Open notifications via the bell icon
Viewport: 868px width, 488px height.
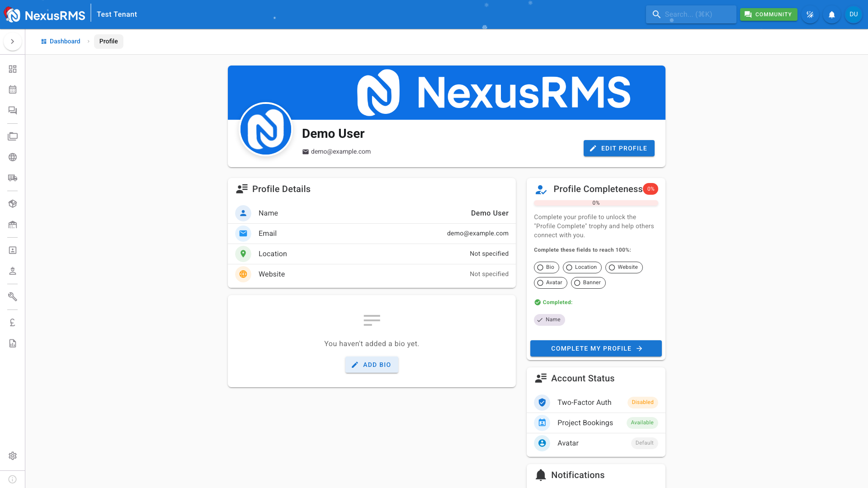831,14
